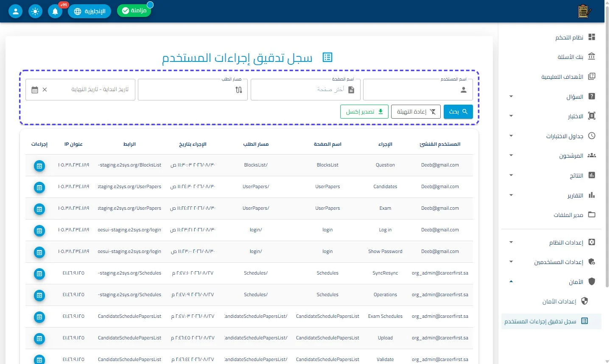Focus the مسار الطلب request path field
Viewport: 610px width, 364px height.
(193, 90)
